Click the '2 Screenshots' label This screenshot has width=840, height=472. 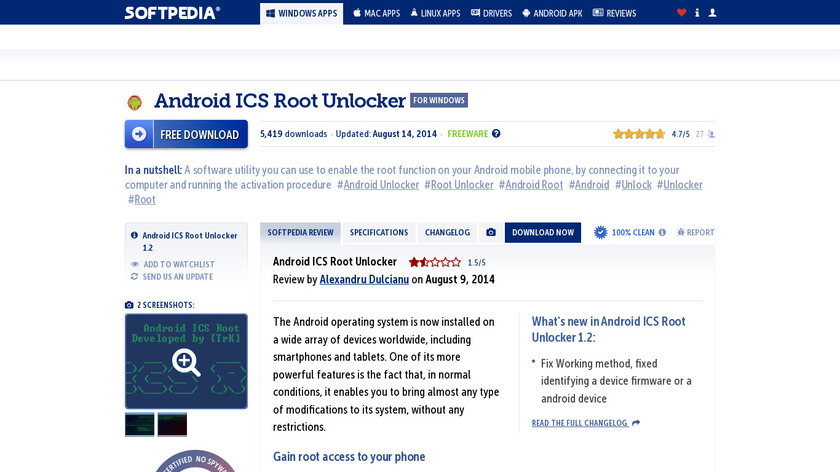166,305
